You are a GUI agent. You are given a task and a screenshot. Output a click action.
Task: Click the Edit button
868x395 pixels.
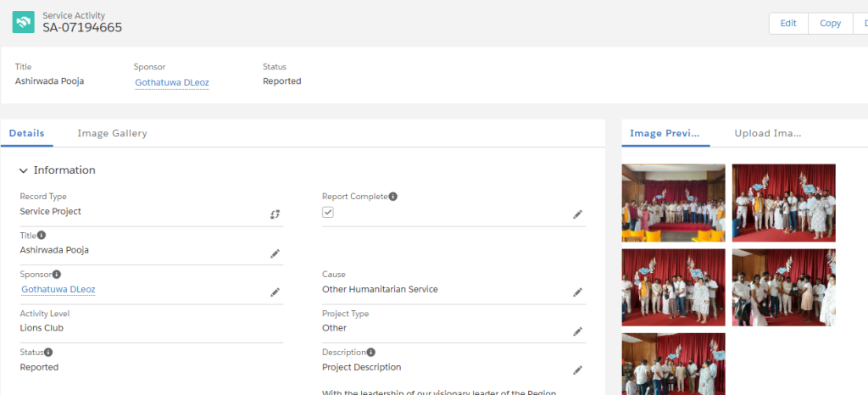(788, 23)
